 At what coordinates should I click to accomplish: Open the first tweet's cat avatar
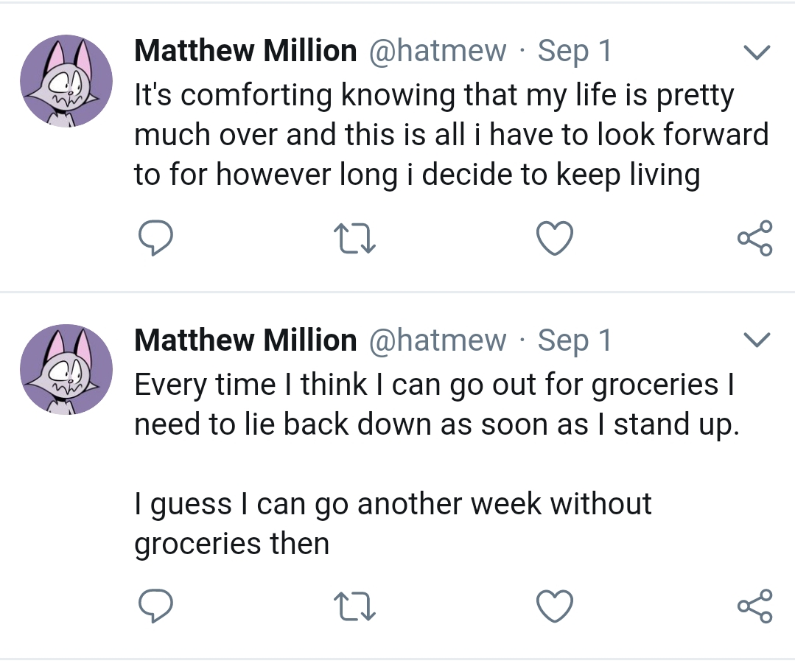(x=67, y=80)
